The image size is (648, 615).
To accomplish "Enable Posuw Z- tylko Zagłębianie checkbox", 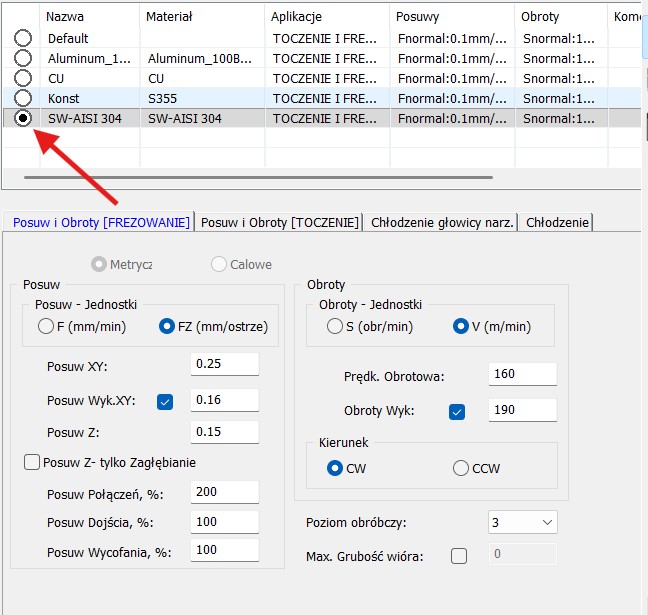I will [32, 462].
